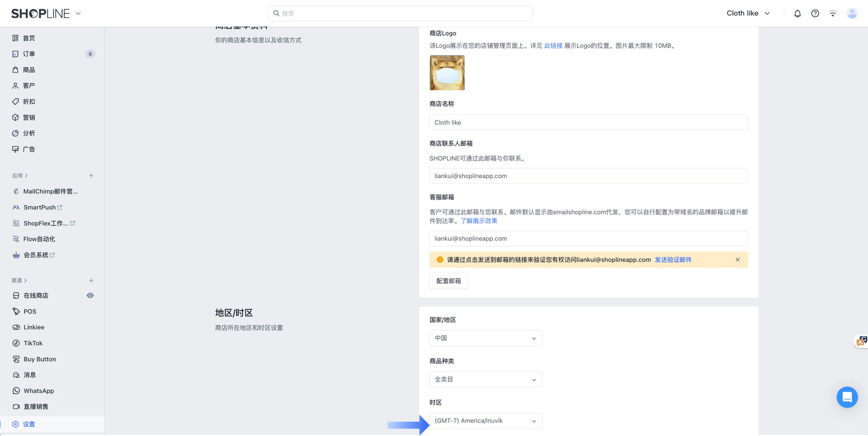Click the orders count badge 6

click(90, 54)
